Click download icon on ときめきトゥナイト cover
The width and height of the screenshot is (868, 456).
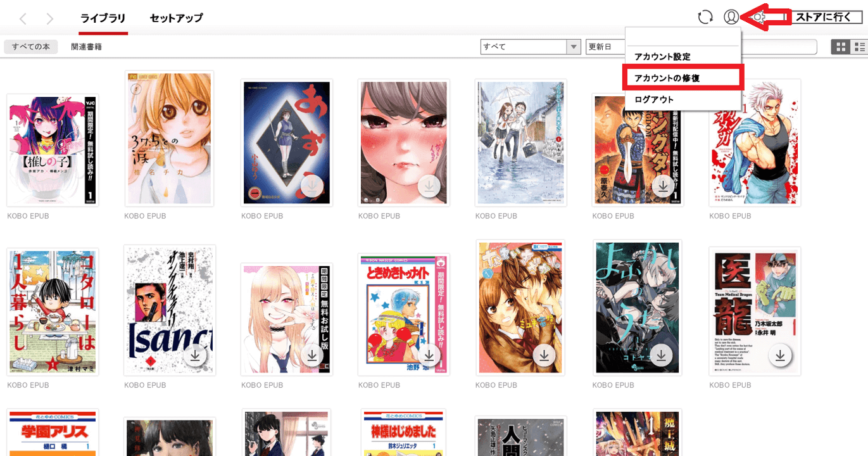click(x=429, y=356)
